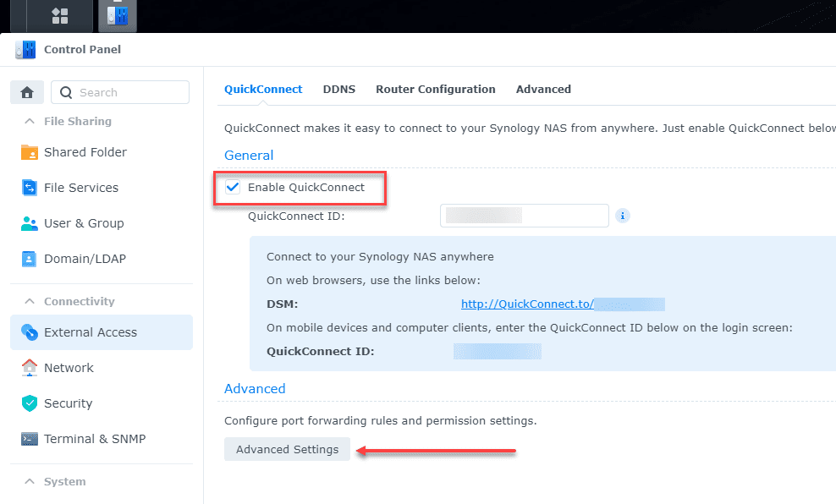Switch to the DDNS tab
This screenshot has width=836, height=504.
point(338,89)
